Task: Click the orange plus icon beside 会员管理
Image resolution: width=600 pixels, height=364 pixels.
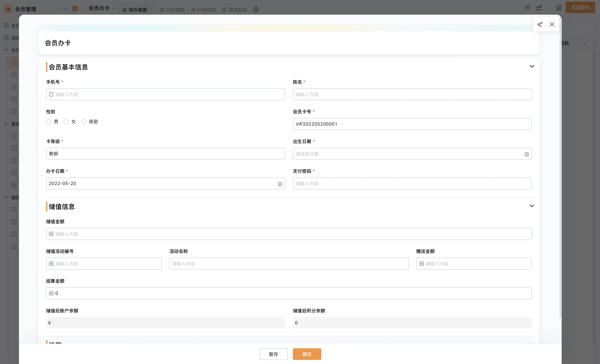Action: pyautogui.click(x=75, y=9)
